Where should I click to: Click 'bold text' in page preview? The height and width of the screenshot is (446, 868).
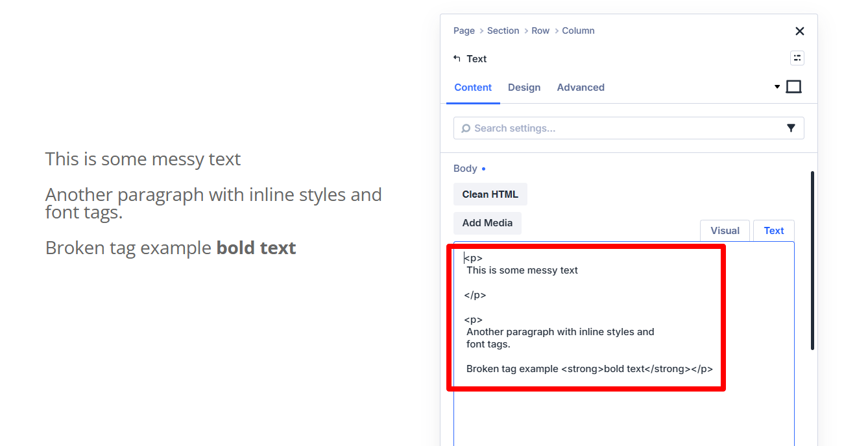[256, 248]
